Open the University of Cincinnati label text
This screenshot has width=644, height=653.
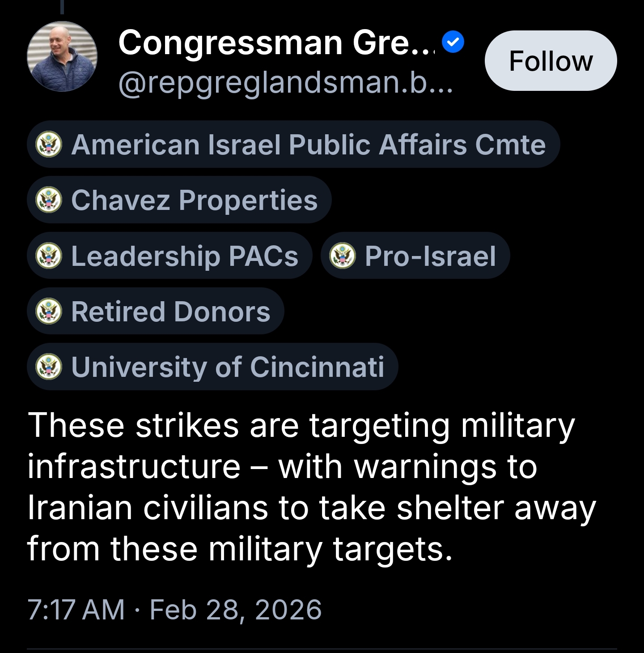coord(228,367)
